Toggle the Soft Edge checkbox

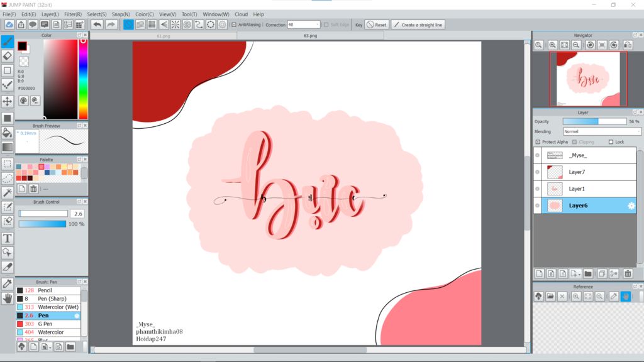[x=326, y=25]
